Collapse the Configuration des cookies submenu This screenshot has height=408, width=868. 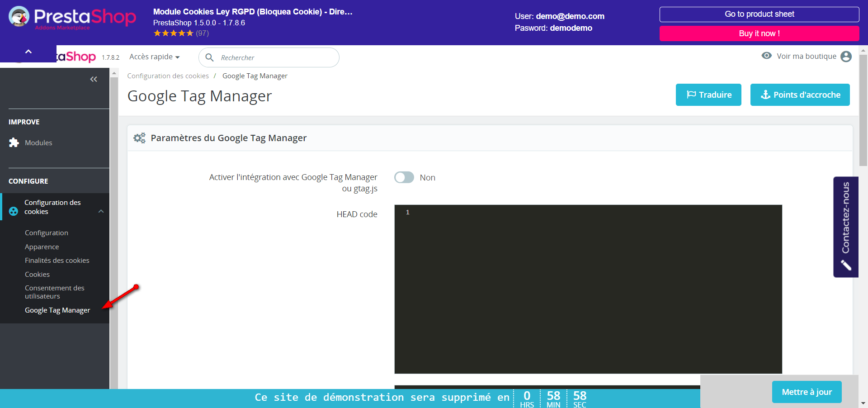point(101,211)
